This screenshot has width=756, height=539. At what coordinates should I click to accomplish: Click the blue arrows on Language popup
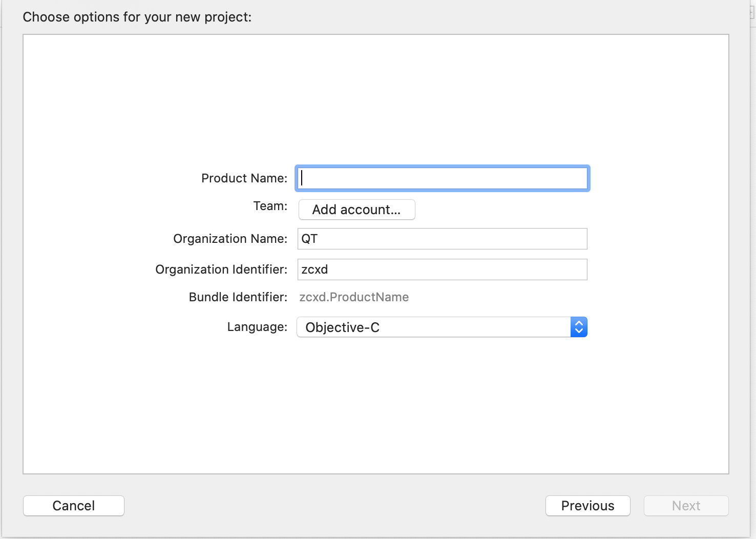coord(579,327)
